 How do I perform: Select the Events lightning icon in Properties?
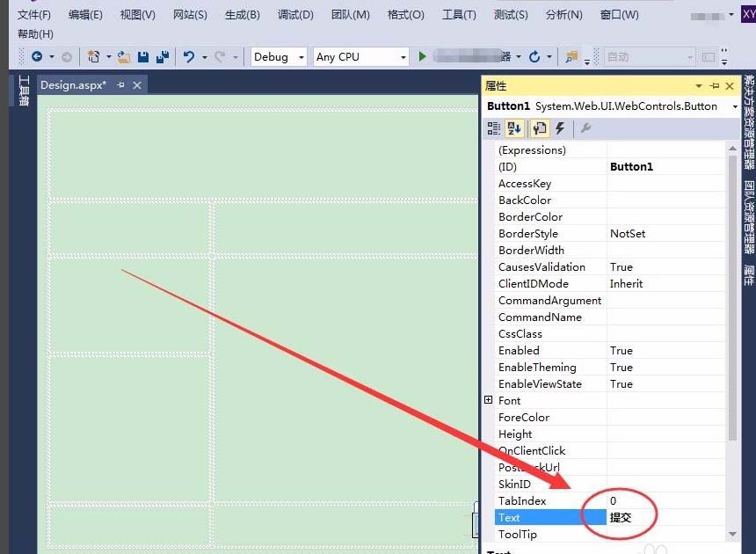(x=559, y=128)
